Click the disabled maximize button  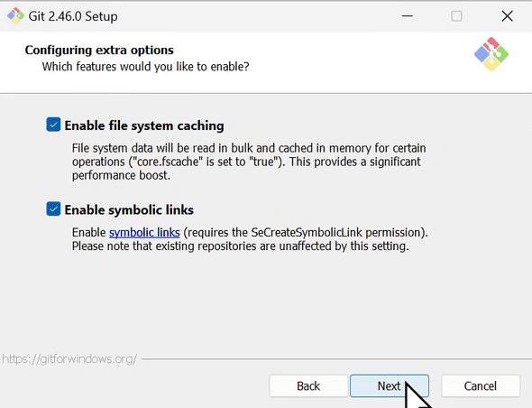(x=456, y=16)
